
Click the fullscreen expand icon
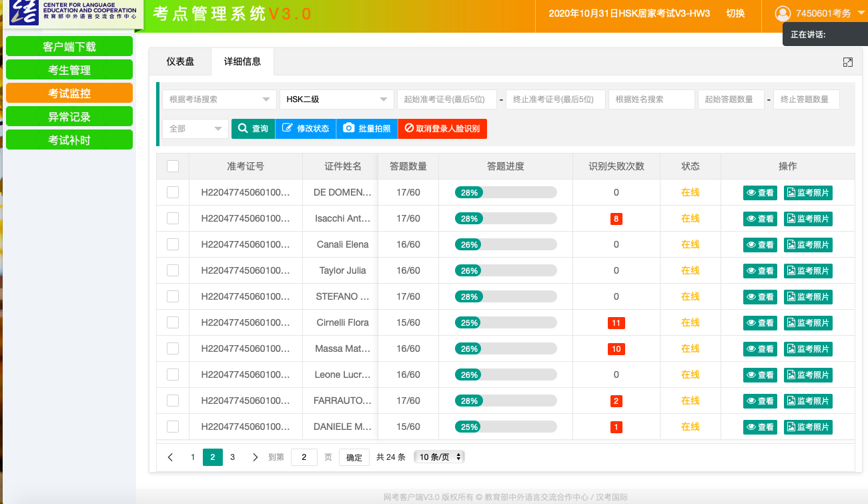click(x=847, y=62)
